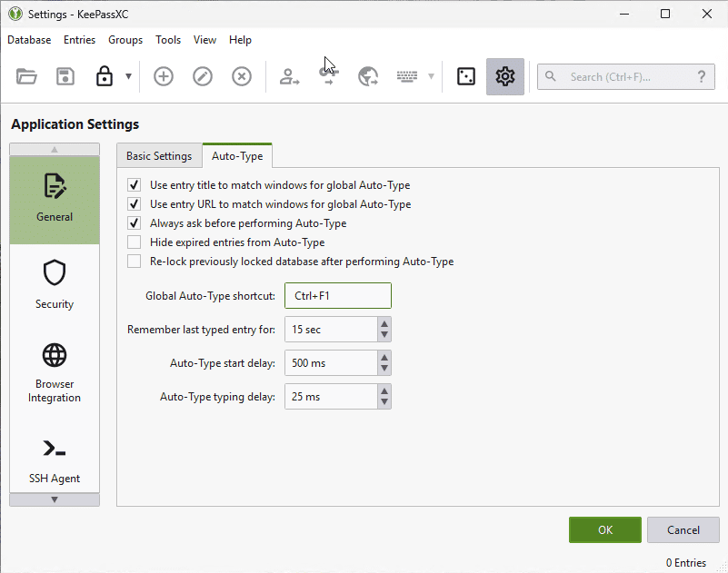Screen dimensions: 728x573
Task: Select the Auto-Type tab
Action: pyautogui.click(x=237, y=156)
